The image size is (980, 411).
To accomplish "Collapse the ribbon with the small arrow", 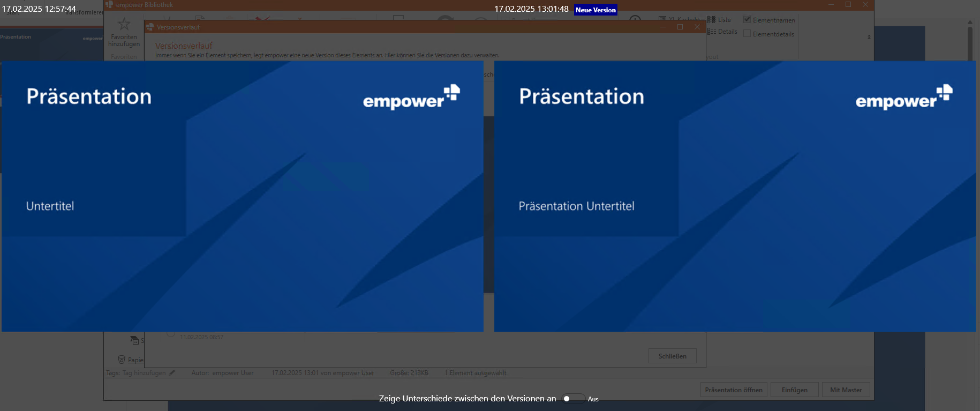I will (x=869, y=37).
